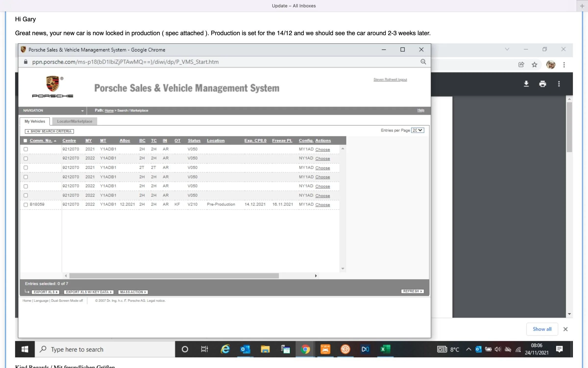The width and height of the screenshot is (588, 368).
Task: Open the MASS ACTION menu button
Action: click(x=133, y=292)
